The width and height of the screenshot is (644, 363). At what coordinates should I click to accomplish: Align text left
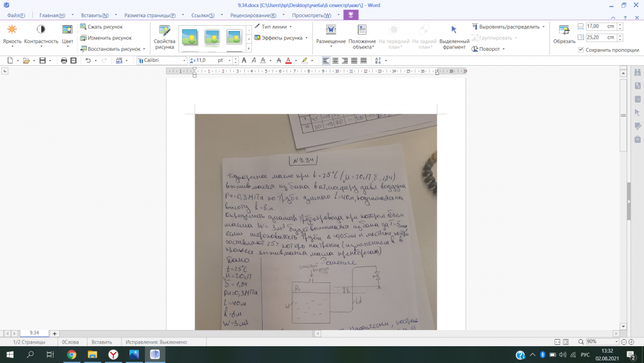pos(326,61)
